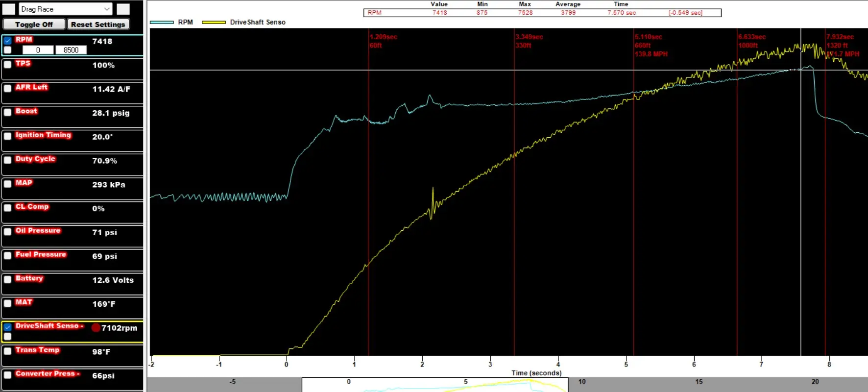Click the AFR Left value 11.42 A/F
This screenshot has width=868, height=392.
[x=111, y=89]
